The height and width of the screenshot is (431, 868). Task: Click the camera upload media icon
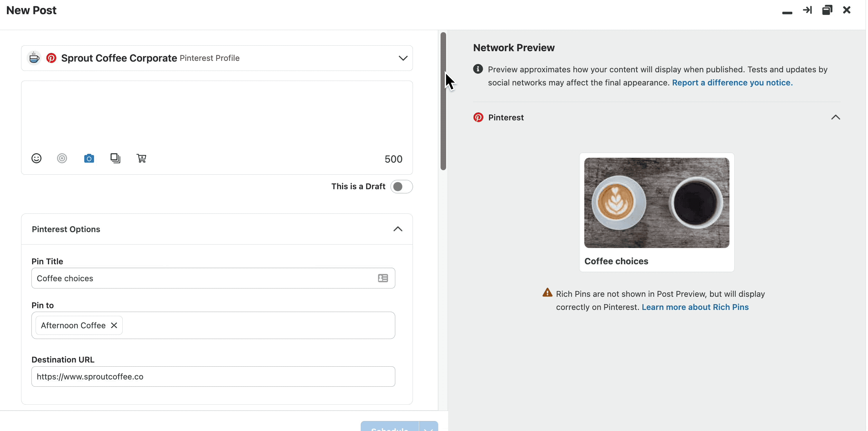(89, 158)
